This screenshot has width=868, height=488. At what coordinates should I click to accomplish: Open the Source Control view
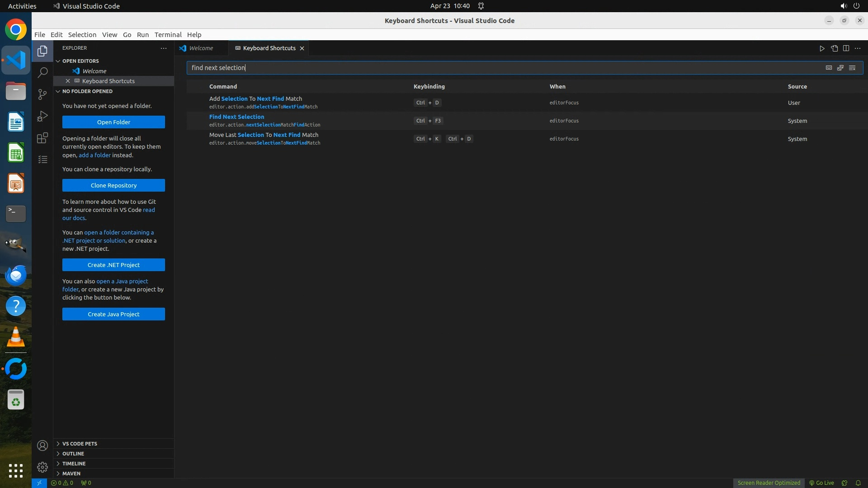pyautogui.click(x=42, y=94)
